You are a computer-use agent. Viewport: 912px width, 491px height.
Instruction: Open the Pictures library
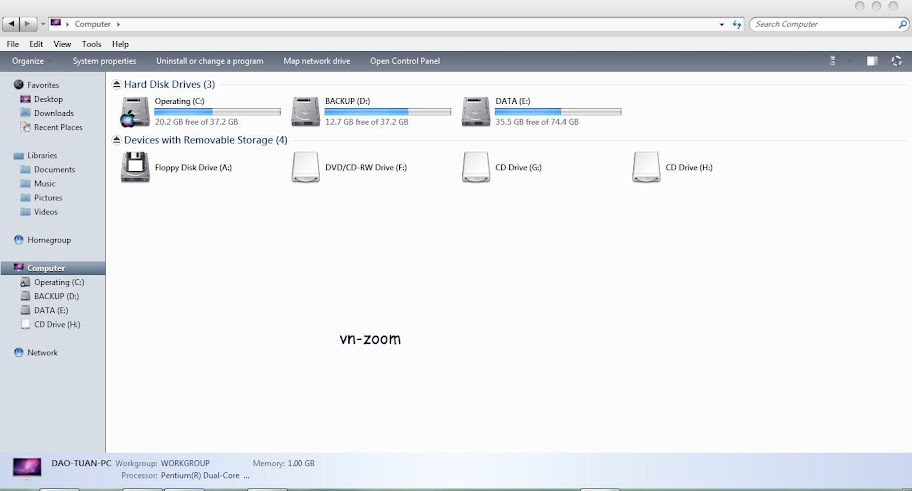coord(48,198)
